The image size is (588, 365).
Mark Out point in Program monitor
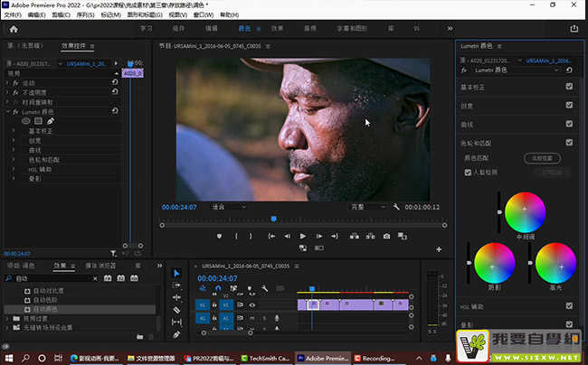[x=251, y=236]
